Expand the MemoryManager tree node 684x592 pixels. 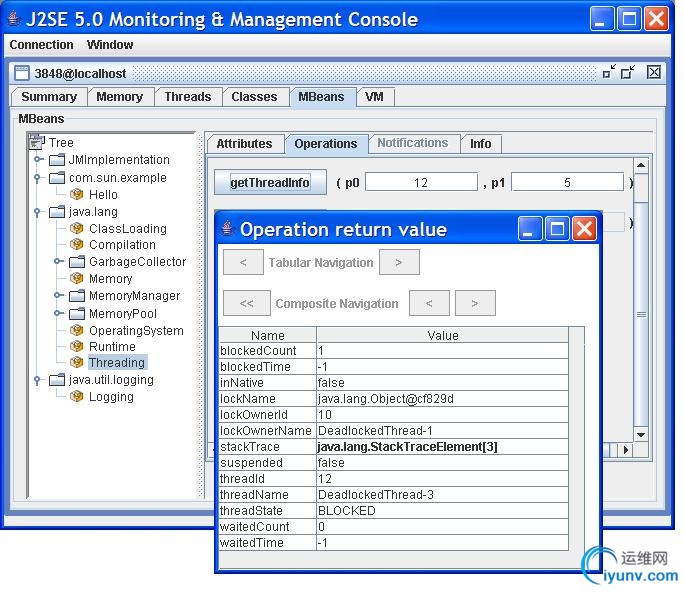59,295
